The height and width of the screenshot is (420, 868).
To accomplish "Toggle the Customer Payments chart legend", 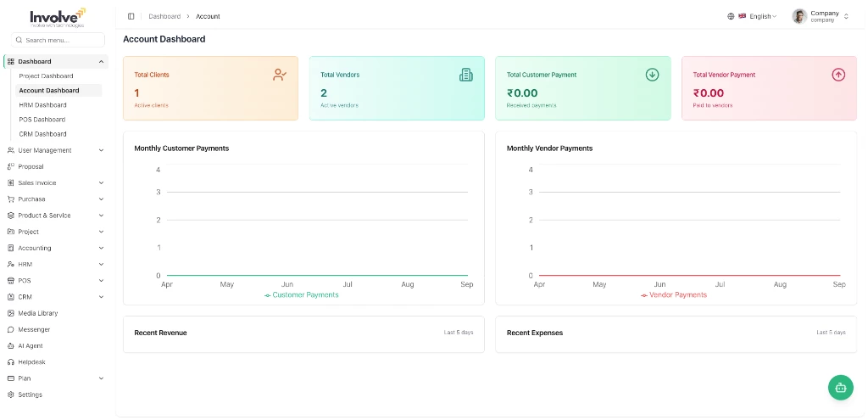I will [x=302, y=295].
